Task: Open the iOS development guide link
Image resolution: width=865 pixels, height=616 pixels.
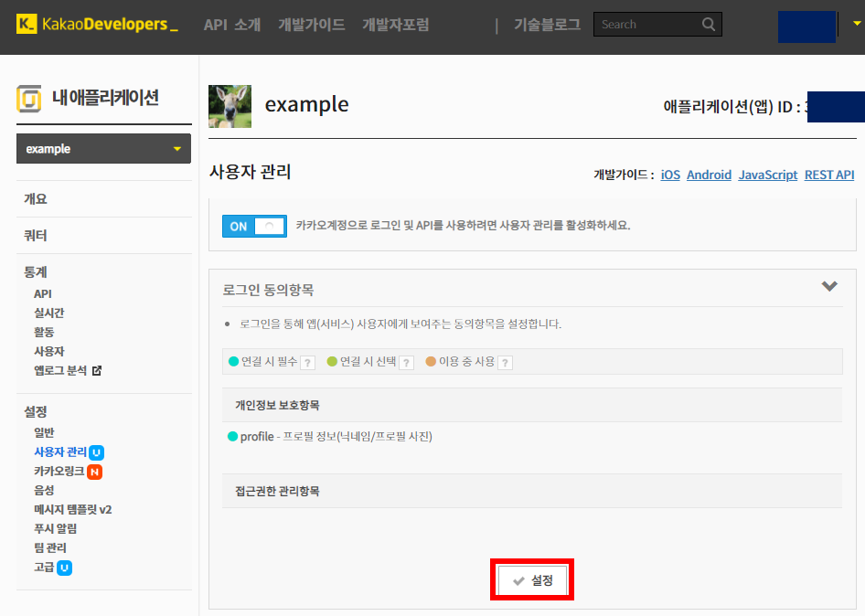Action: click(x=670, y=175)
